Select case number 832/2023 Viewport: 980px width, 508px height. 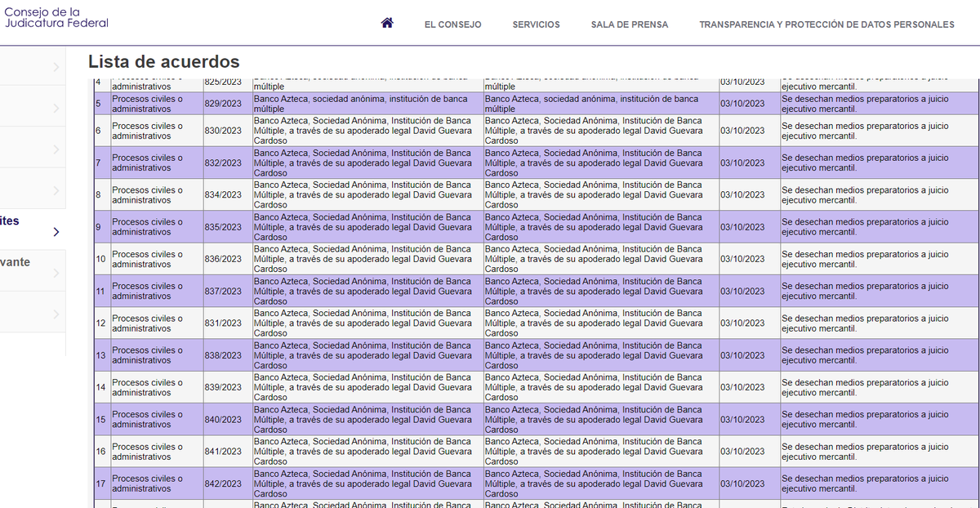[223, 163]
